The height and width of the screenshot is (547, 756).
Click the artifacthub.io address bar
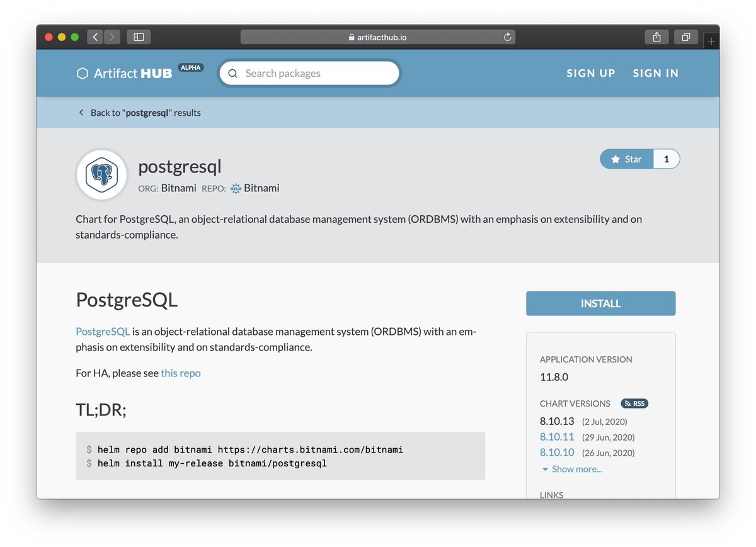coord(378,37)
